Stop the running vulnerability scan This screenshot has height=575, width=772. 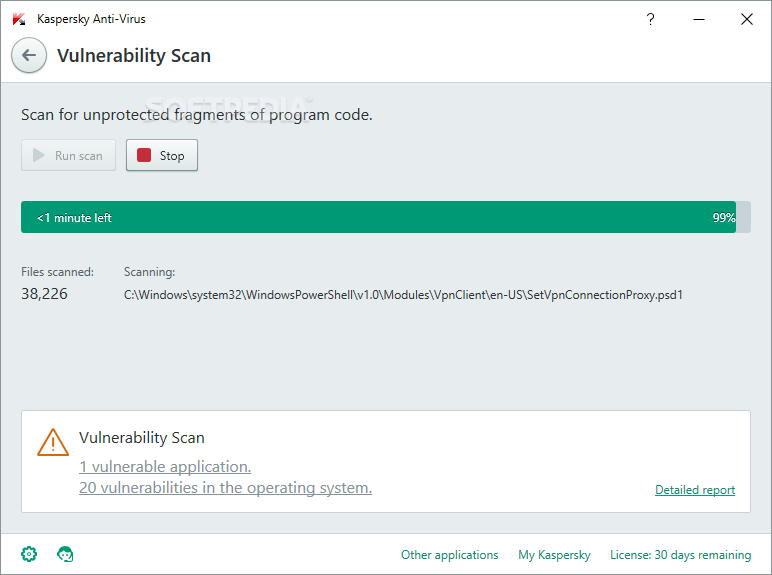point(162,155)
